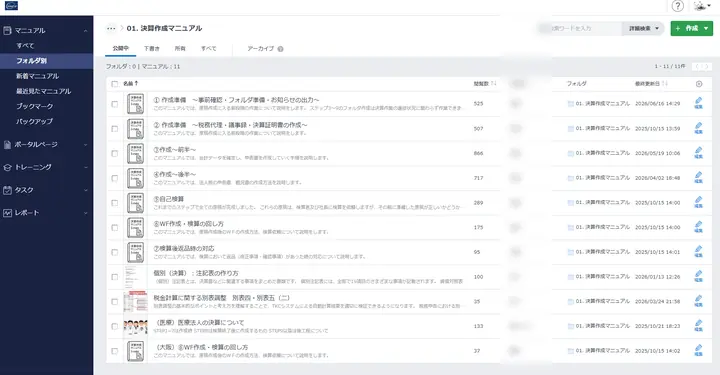
Task: Switch to the 所有 tab
Action: pos(180,49)
